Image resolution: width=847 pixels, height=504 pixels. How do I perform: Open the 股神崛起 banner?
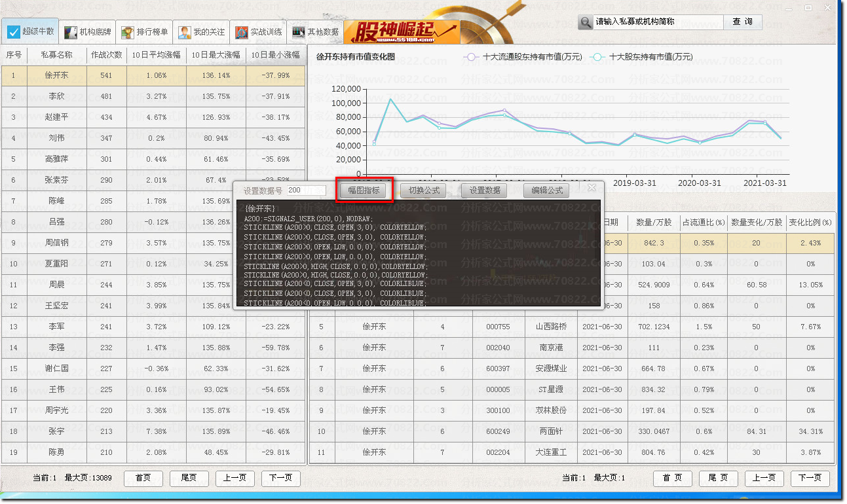[402, 32]
